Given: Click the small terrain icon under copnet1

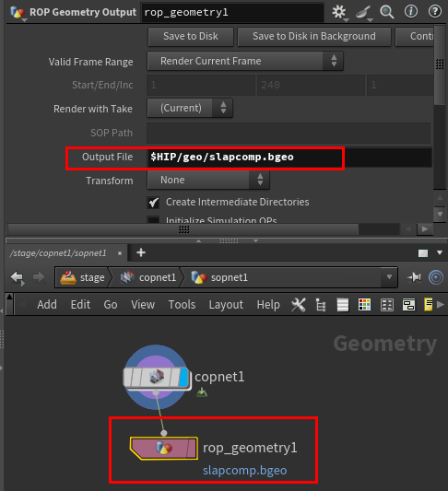Looking at the screenshot, I should coord(202,392).
